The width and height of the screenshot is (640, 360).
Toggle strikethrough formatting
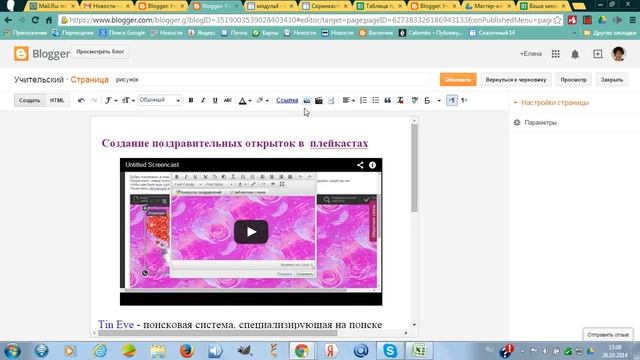228,100
